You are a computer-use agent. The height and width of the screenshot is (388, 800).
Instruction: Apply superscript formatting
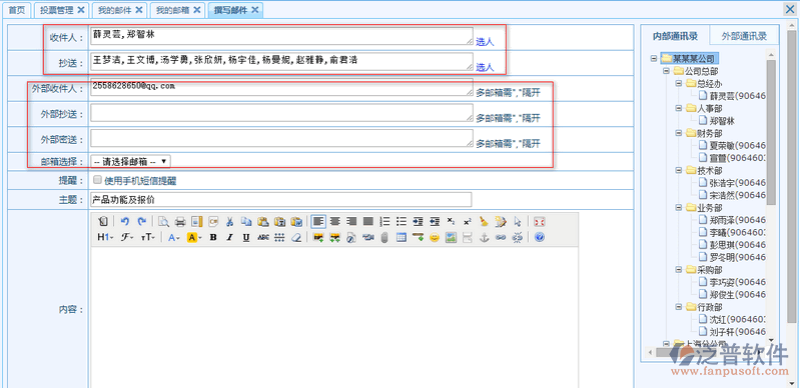tap(467, 222)
